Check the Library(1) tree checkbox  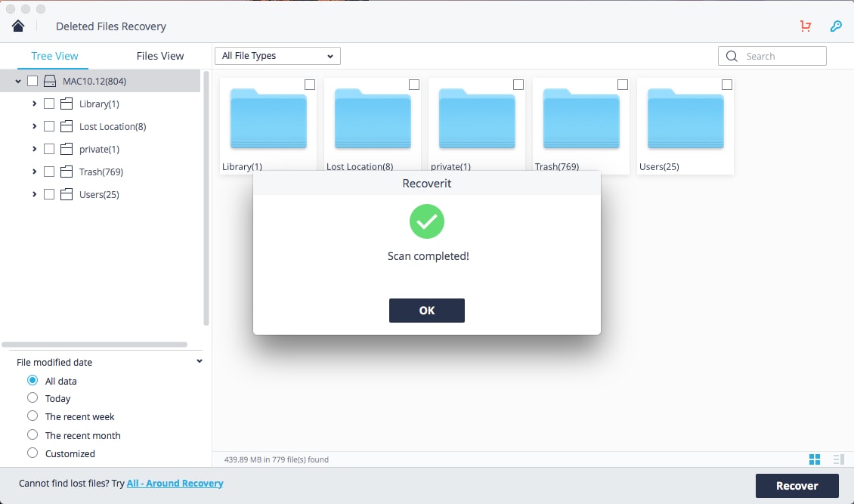pos(49,104)
